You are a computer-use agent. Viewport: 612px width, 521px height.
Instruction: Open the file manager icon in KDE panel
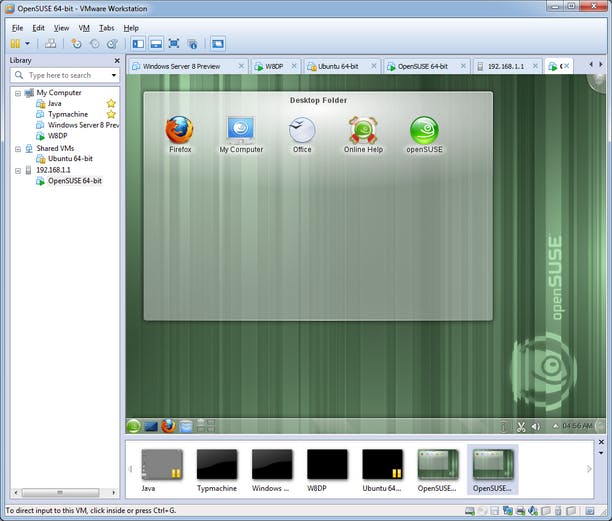[186, 426]
